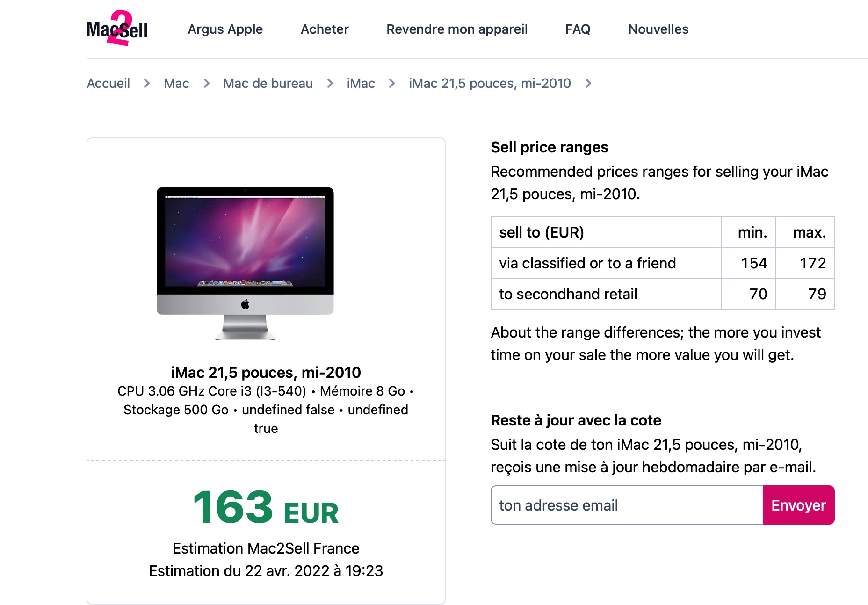Open the Argus Apple menu item
Viewport: 868px width, 605px height.
click(x=225, y=29)
